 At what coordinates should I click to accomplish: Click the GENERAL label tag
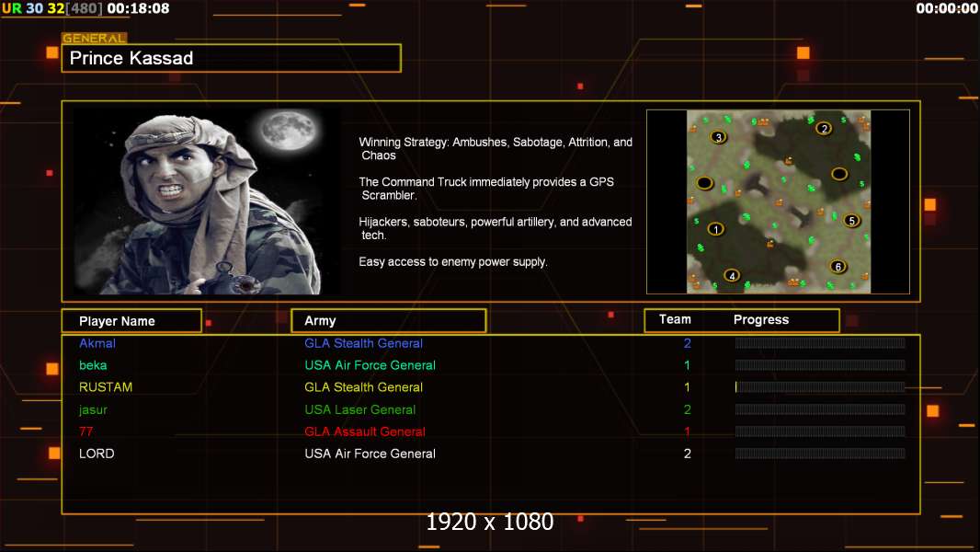tap(94, 38)
